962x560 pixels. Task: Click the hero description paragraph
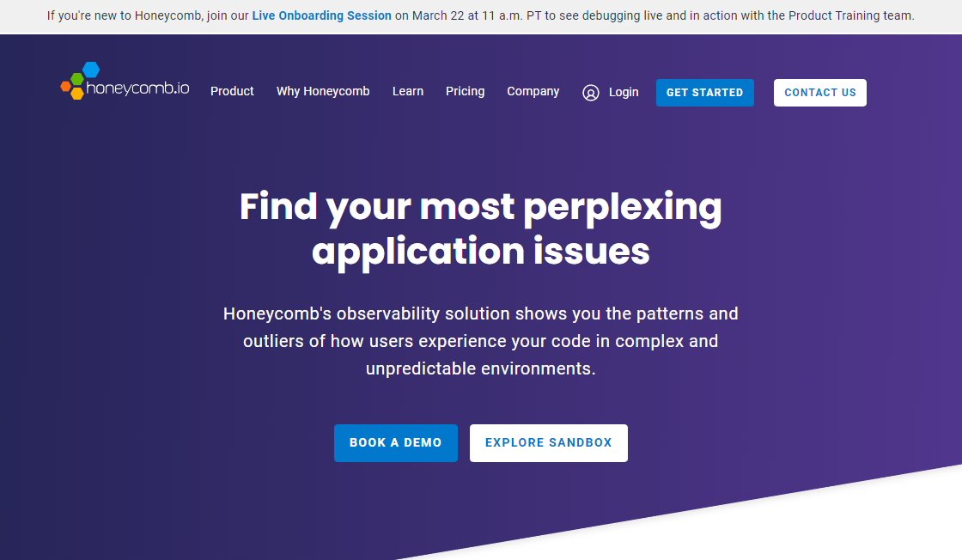coord(480,340)
